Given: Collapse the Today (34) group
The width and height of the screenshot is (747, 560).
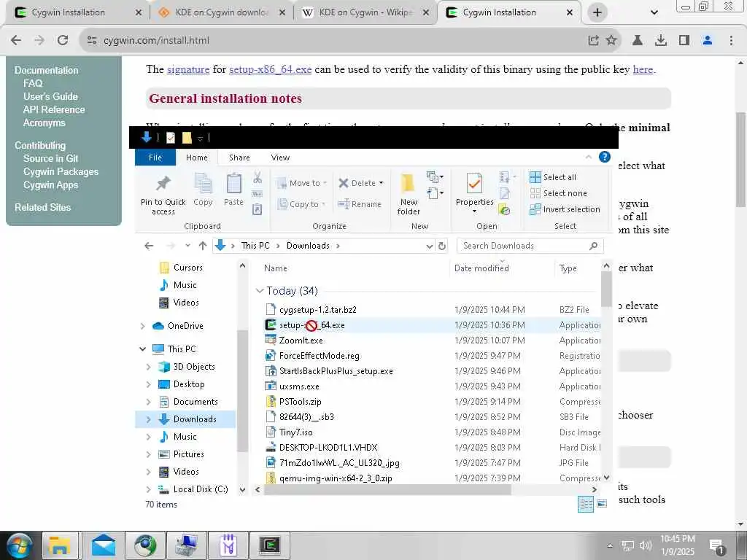Looking at the screenshot, I should (x=260, y=290).
